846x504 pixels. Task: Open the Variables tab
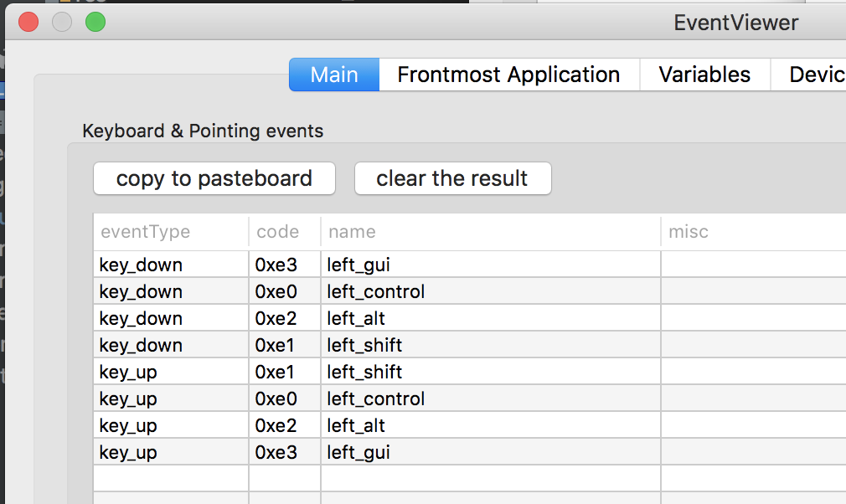point(704,75)
